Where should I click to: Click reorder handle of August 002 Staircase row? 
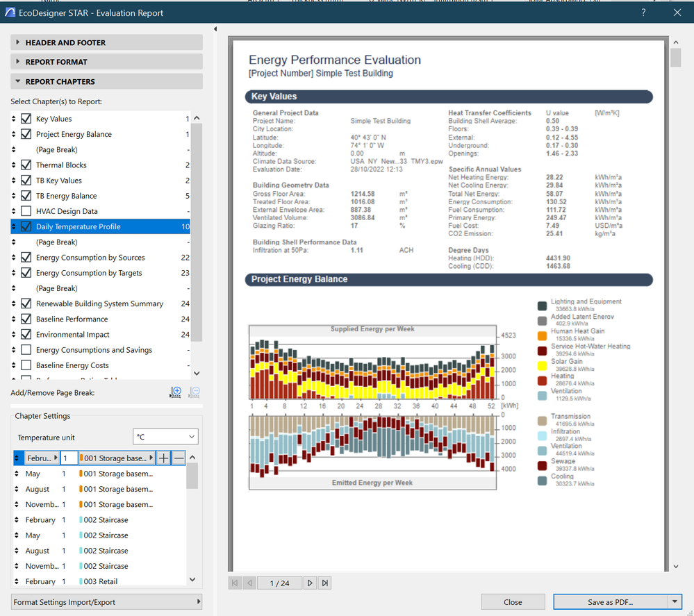coord(17,551)
